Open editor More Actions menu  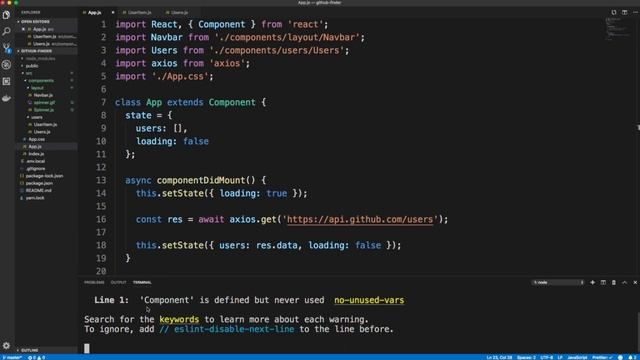[x=635, y=12]
